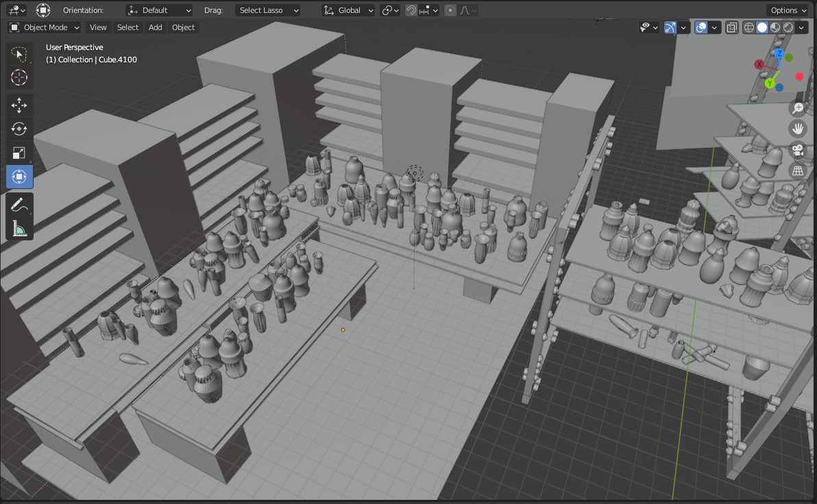Viewport: 817px width, 504px height.
Task: Toggle viewport overlays display
Action: [x=701, y=27]
